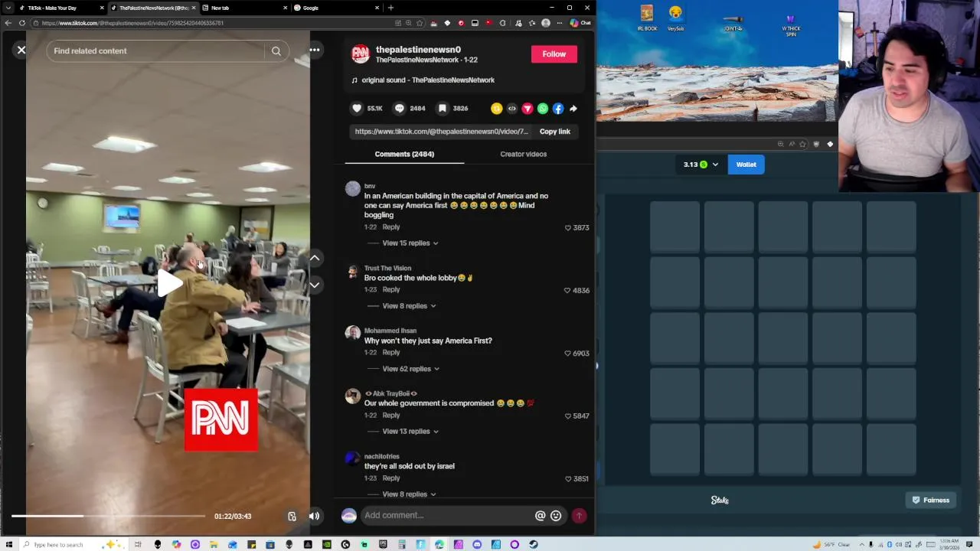The height and width of the screenshot is (551, 980).
Task: Seek in the video progress bar
Action: (108, 516)
